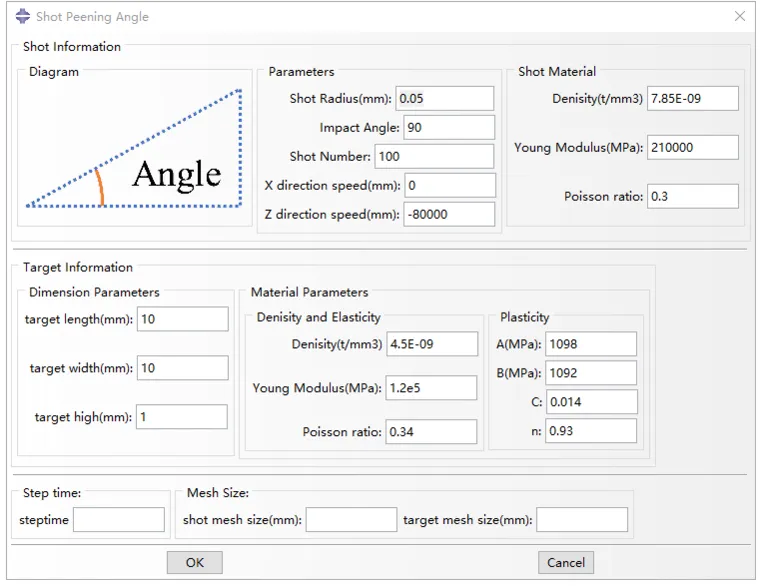Select Plasticity n field 0.93
This screenshot has height=586, width=760.
(591, 431)
